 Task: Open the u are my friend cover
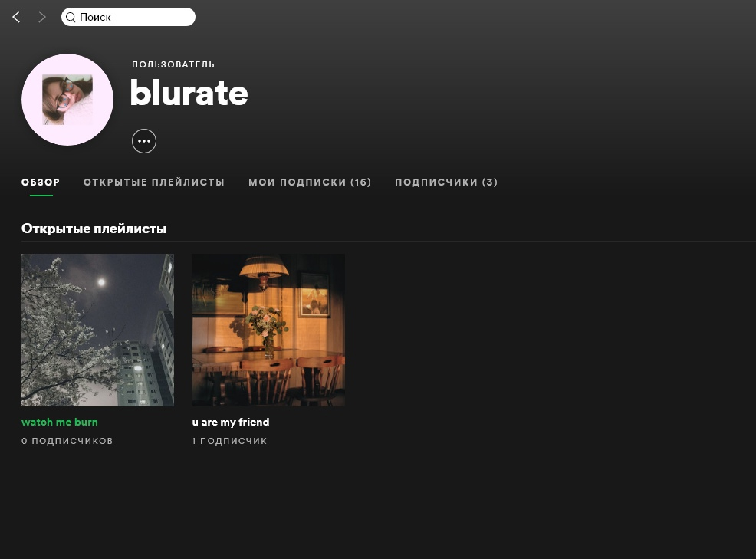[268, 330]
